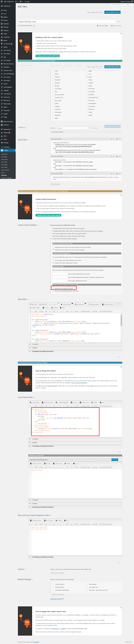Click Edit filter in Filter Editor

click(x=43, y=304)
